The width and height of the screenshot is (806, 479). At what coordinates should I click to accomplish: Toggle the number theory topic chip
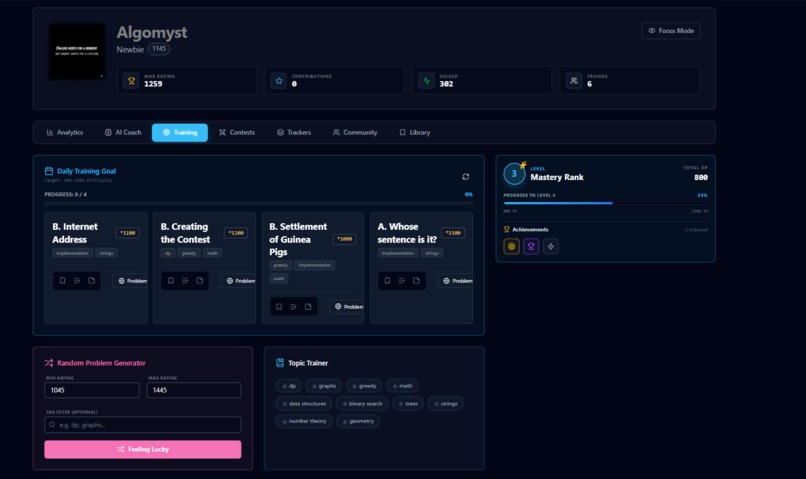[x=304, y=421]
